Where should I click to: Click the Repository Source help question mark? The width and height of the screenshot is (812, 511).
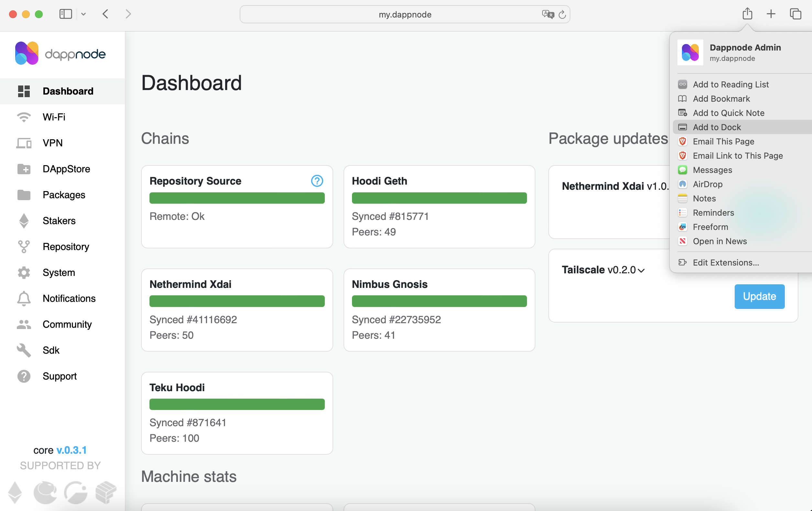point(317,181)
